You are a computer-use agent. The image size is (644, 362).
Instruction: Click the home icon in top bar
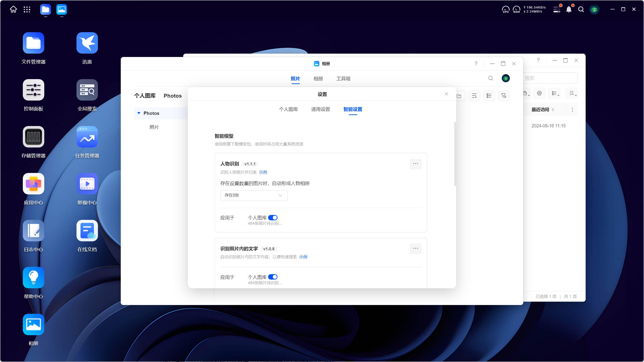[13, 9]
